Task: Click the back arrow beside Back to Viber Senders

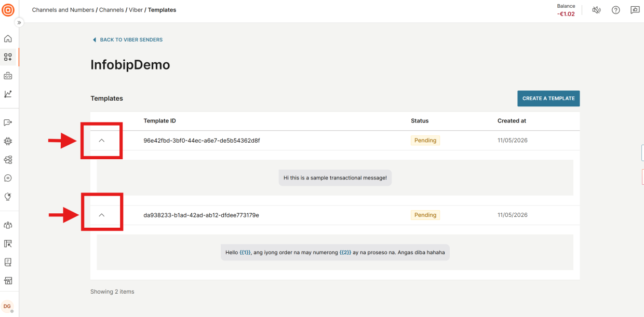Action: tap(94, 40)
